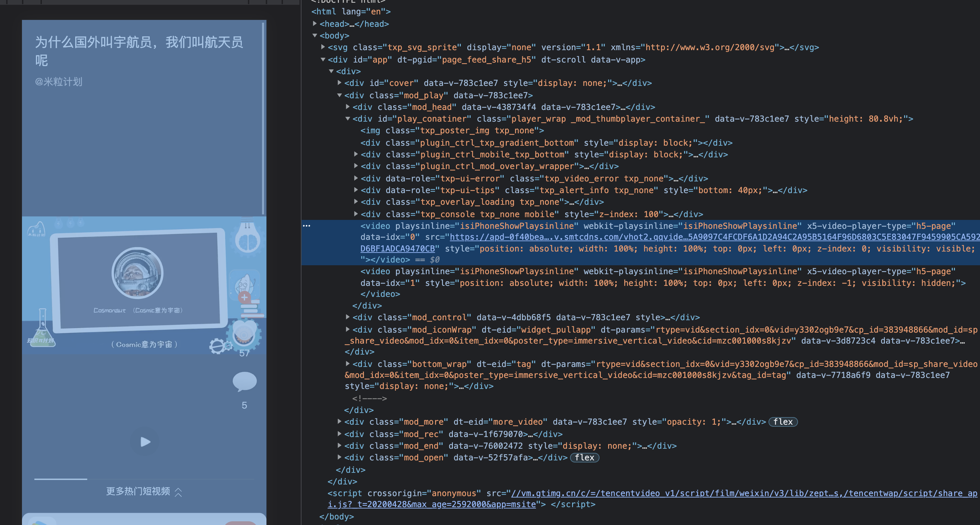This screenshot has width=980, height=525.
Task: Expand the head element
Action: tap(315, 24)
